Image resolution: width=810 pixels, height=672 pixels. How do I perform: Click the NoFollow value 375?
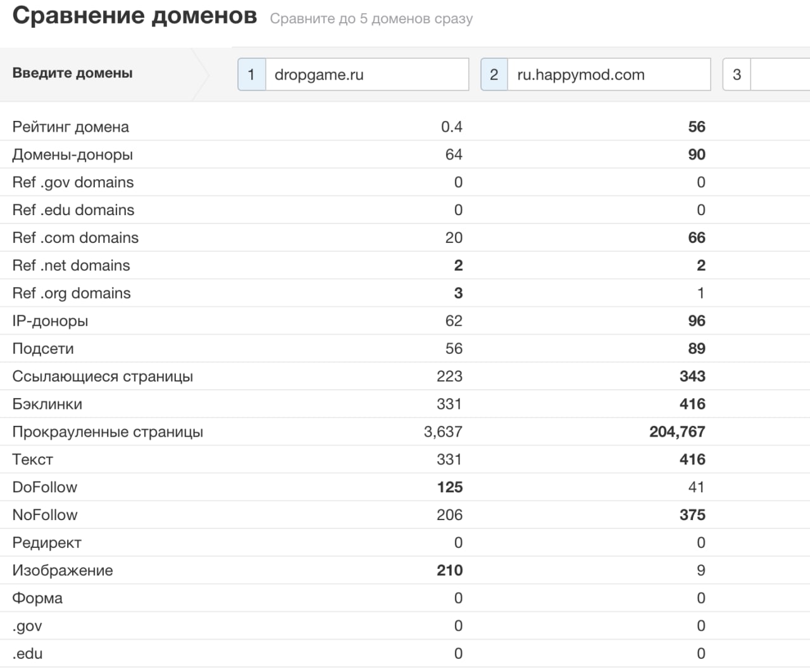(692, 515)
